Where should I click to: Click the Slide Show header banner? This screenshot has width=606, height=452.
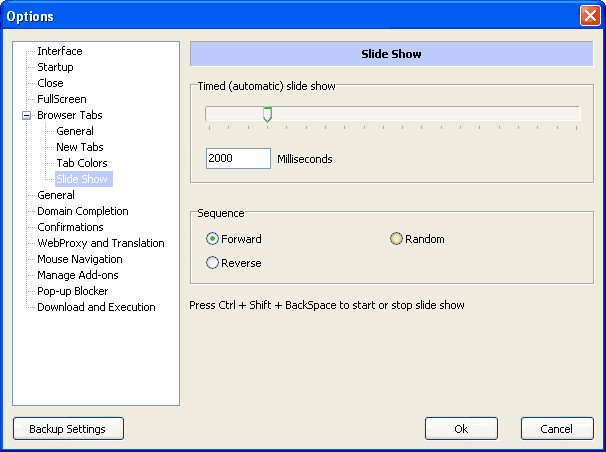[392, 54]
